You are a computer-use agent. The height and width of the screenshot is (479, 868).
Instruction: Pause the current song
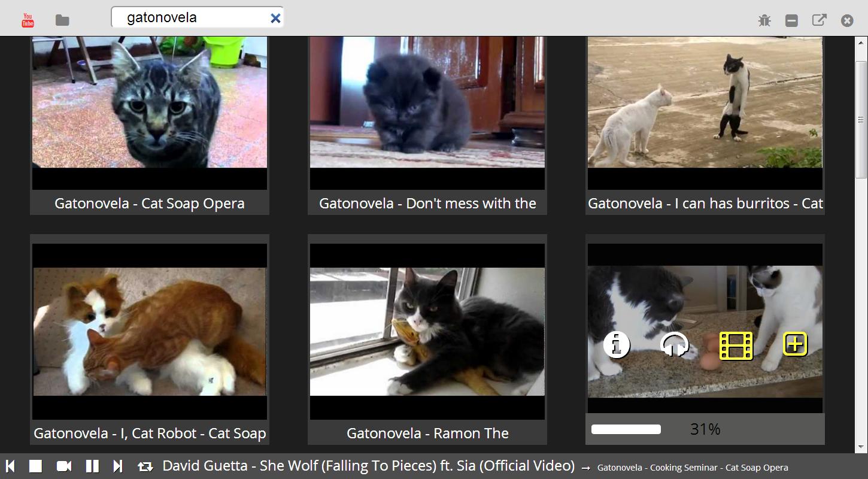92,466
